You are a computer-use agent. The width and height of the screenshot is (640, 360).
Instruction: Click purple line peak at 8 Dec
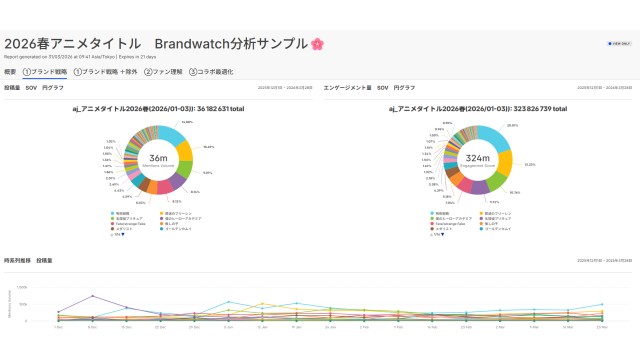[93, 296]
